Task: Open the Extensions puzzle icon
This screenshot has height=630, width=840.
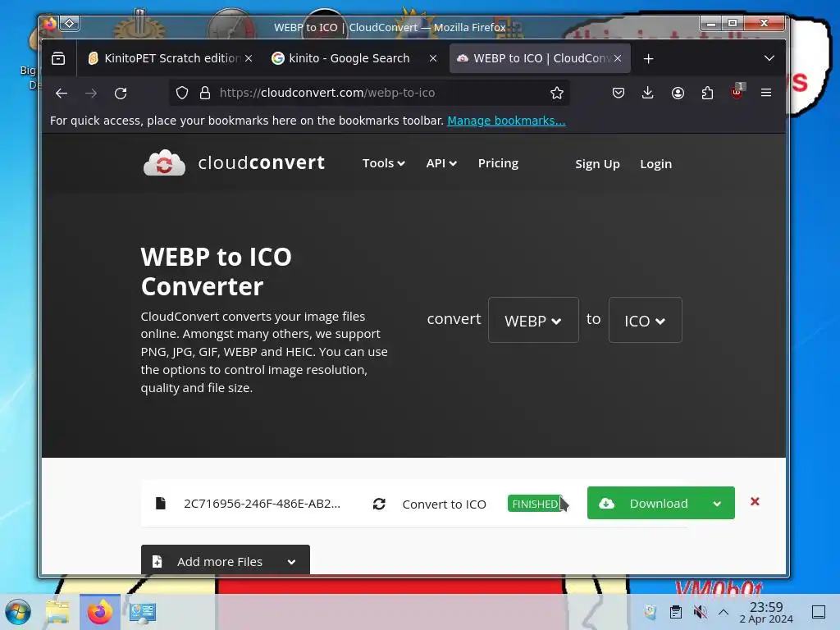Action: coord(707,94)
